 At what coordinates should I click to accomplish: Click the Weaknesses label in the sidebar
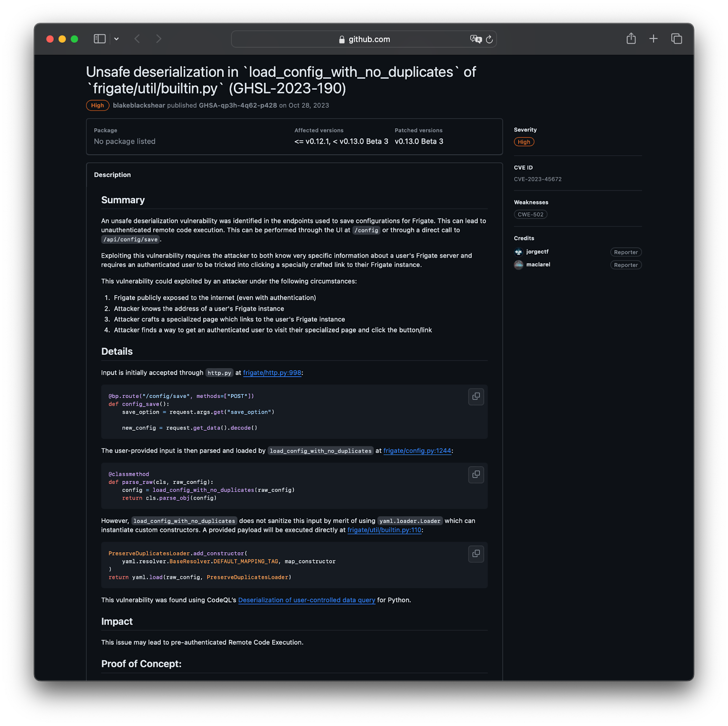(x=531, y=202)
